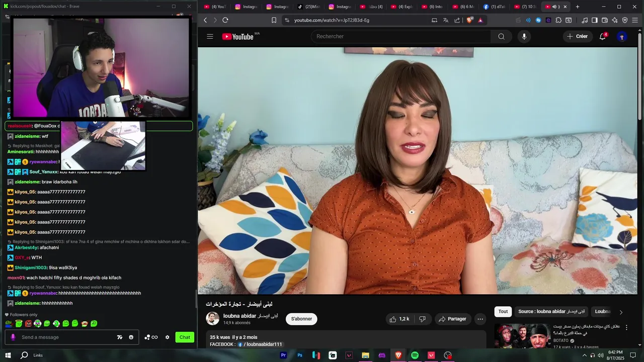Open loubna abidar channel avatar
644x362 pixels.
click(x=213, y=318)
